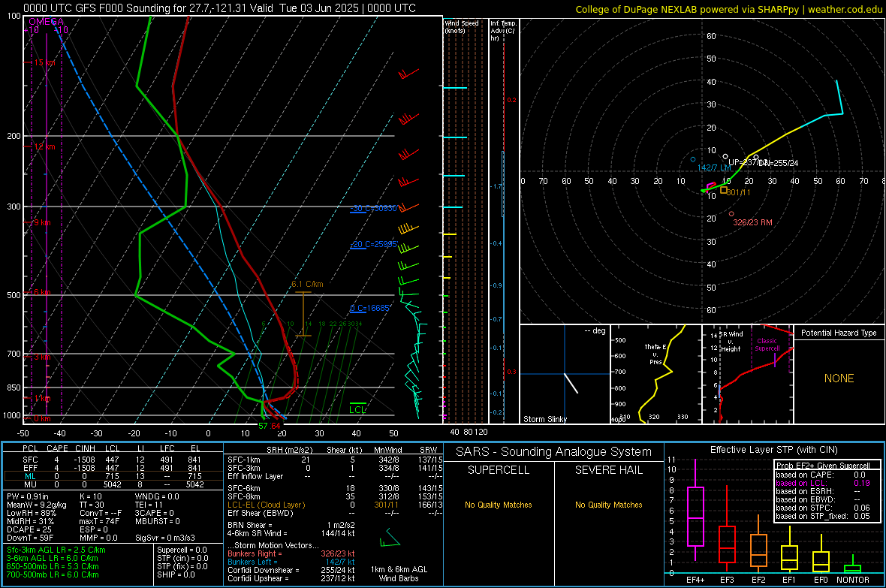The image size is (886, 588).
Task: Click the LowRH = 89% value
Action: coord(32,514)
